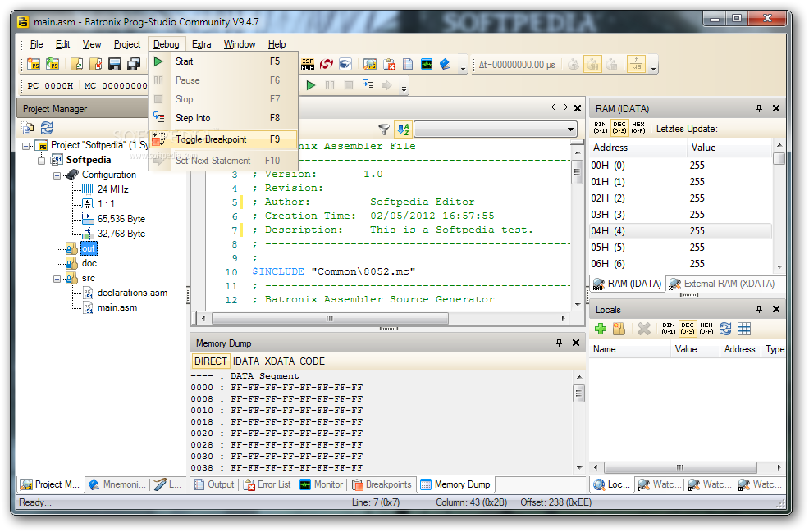This screenshot has width=809, height=532.
Task: Click the next document tab arrow
Action: [x=565, y=107]
